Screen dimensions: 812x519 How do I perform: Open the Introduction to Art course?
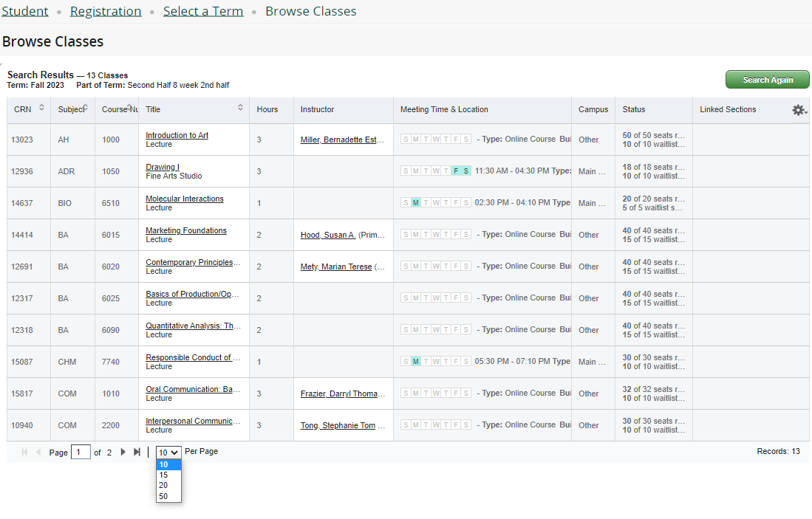click(x=177, y=135)
